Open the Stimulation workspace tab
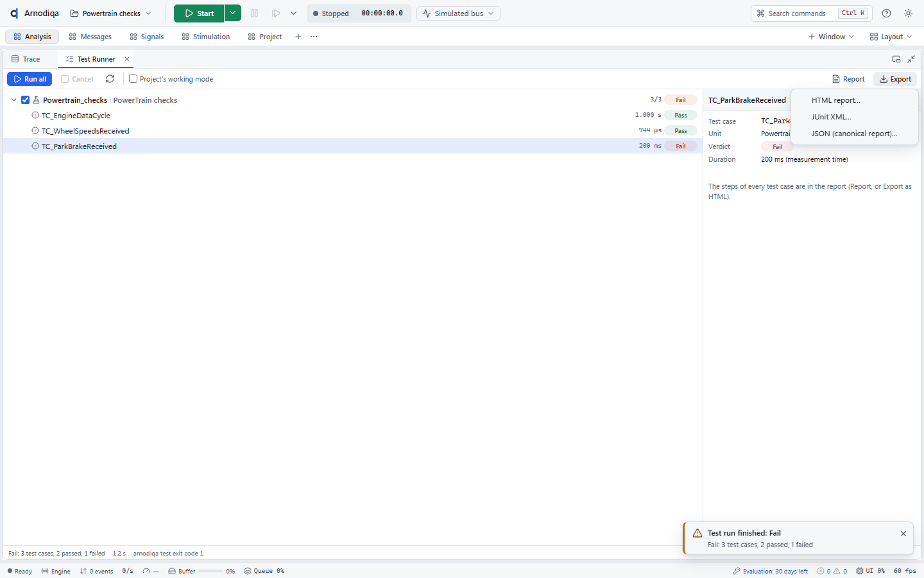924x578 pixels. pos(206,37)
